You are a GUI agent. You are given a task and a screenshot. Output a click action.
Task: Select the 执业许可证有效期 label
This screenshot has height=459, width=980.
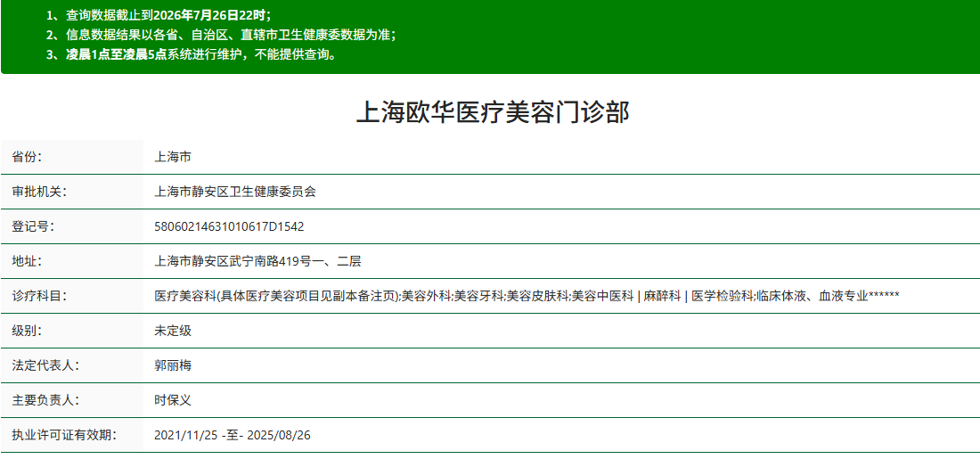(x=64, y=435)
